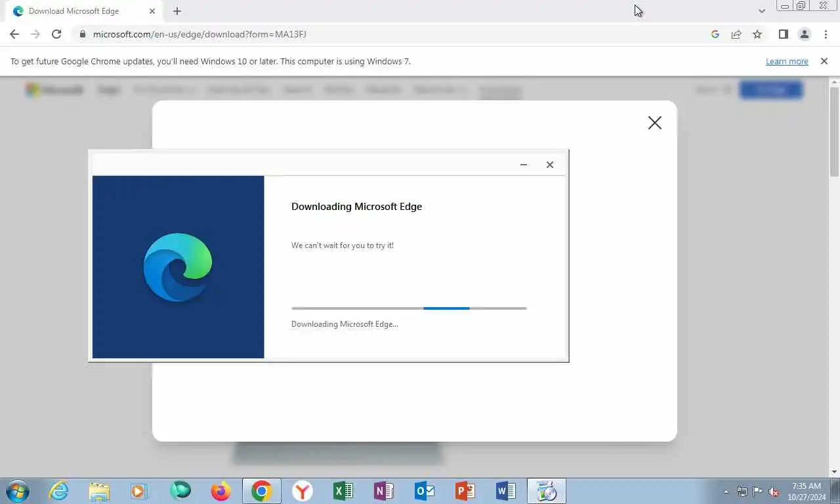Open Chrome three-dot menu
The width and height of the screenshot is (840, 504).
click(826, 34)
